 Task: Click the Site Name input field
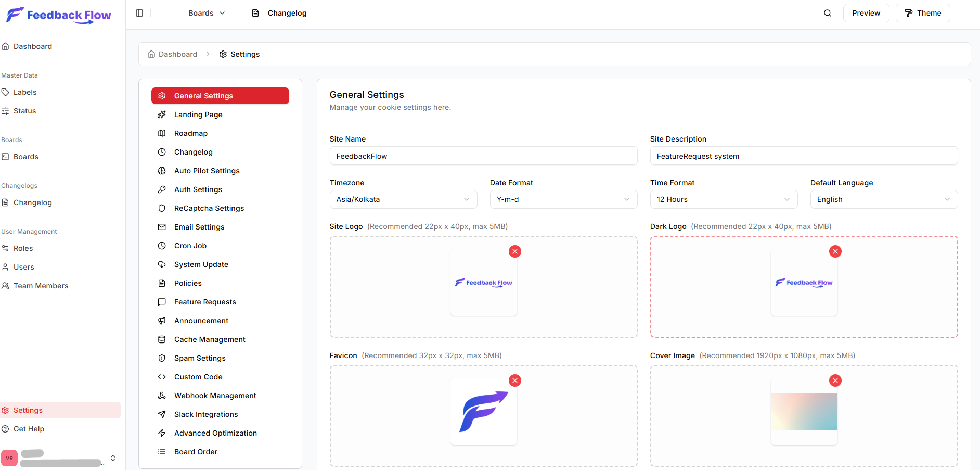[x=483, y=156]
